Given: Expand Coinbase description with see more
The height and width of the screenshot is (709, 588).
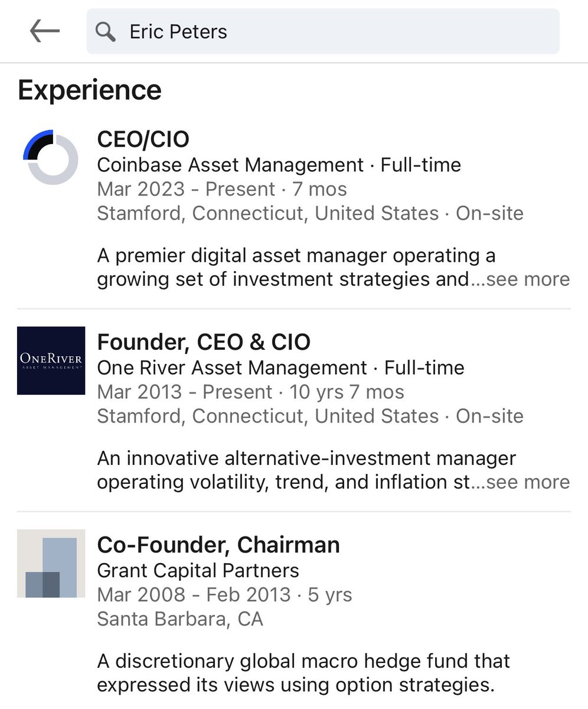Looking at the screenshot, I should [x=529, y=279].
